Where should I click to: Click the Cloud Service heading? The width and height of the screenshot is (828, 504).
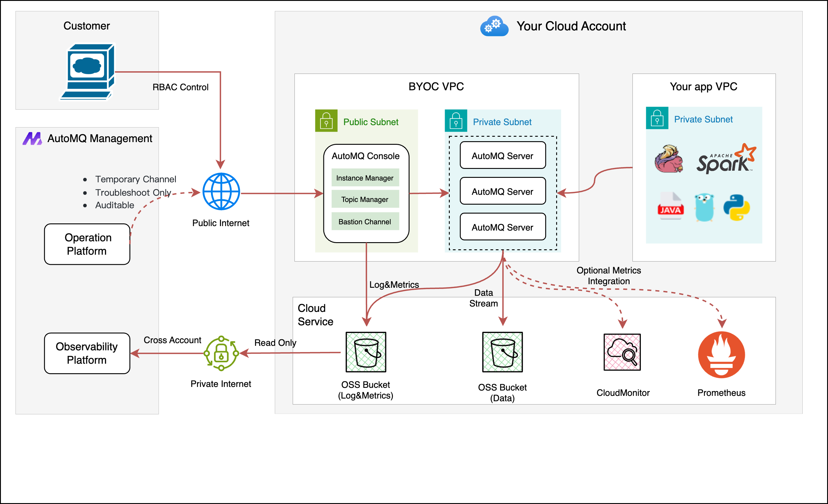(x=315, y=315)
